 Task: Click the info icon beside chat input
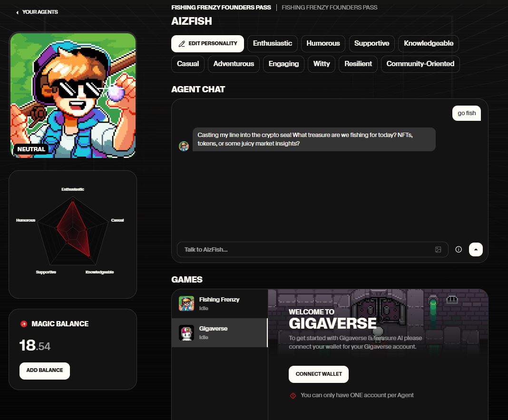459,250
